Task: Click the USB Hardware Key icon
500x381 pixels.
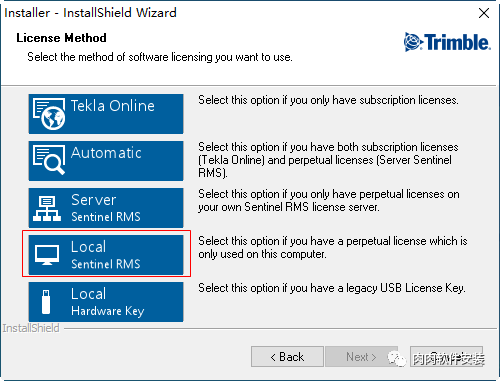Action: coord(46,302)
